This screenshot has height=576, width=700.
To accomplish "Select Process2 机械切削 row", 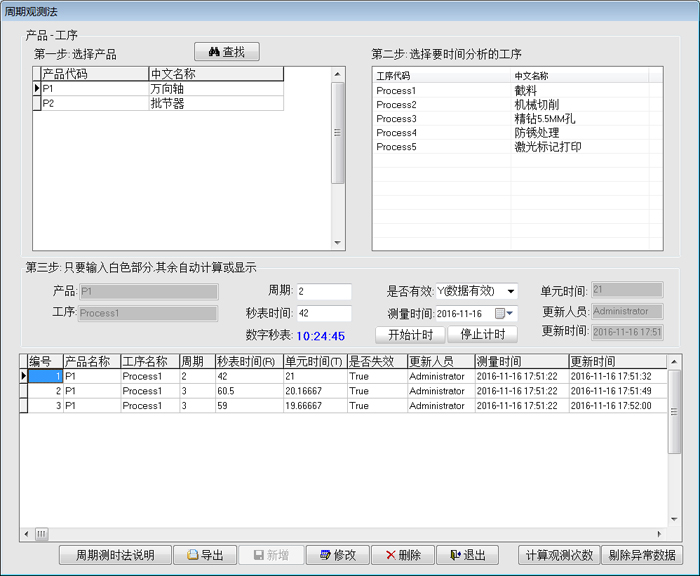I will (x=517, y=104).
